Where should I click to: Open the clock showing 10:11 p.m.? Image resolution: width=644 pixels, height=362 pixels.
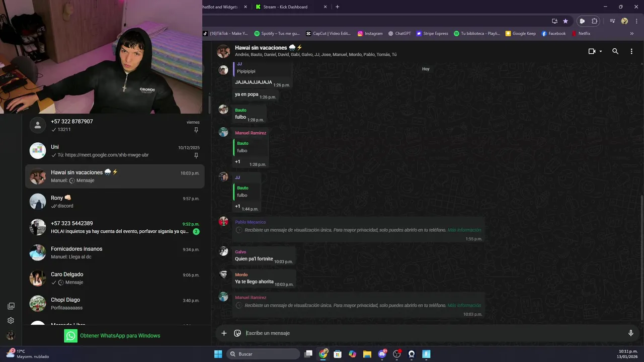click(628, 354)
